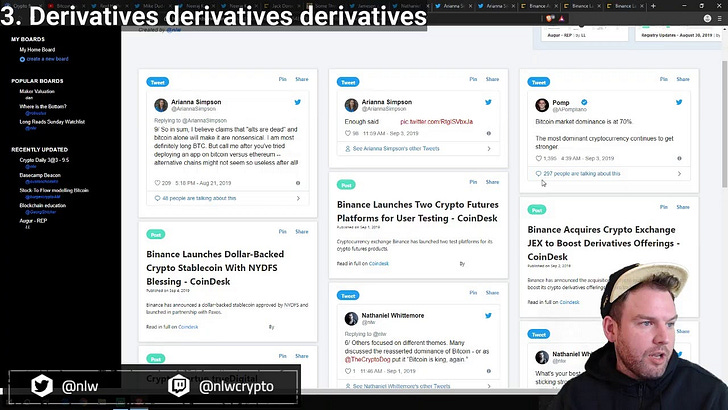Like the tweet with 209 likes by clicking the heart icon
This screenshot has height=410, width=728.
click(x=157, y=183)
